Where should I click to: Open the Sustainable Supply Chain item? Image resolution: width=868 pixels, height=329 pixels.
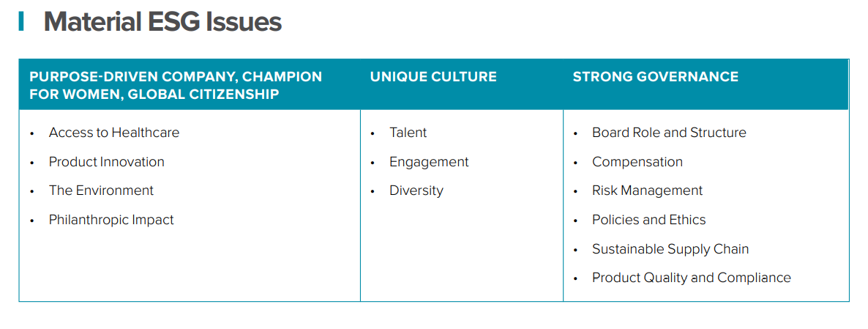[670, 249]
